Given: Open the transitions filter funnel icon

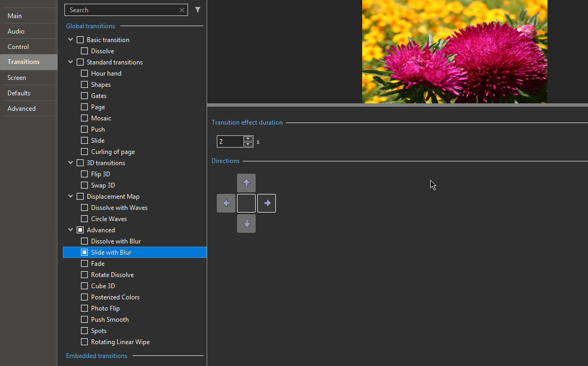Looking at the screenshot, I should [x=198, y=10].
